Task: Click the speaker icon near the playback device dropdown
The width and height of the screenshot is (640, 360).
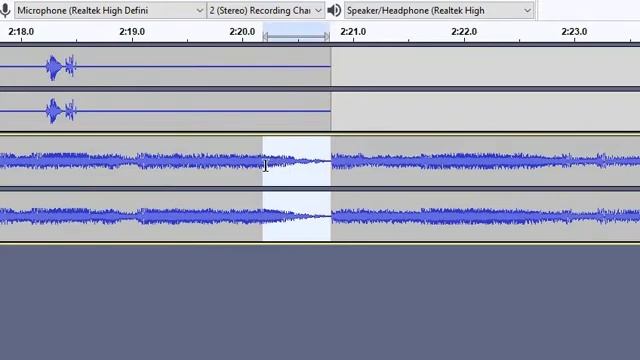Action: [334, 10]
